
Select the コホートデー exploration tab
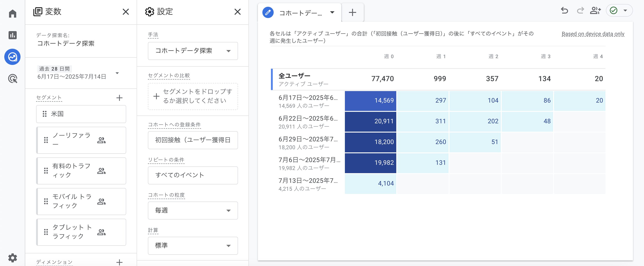(300, 13)
